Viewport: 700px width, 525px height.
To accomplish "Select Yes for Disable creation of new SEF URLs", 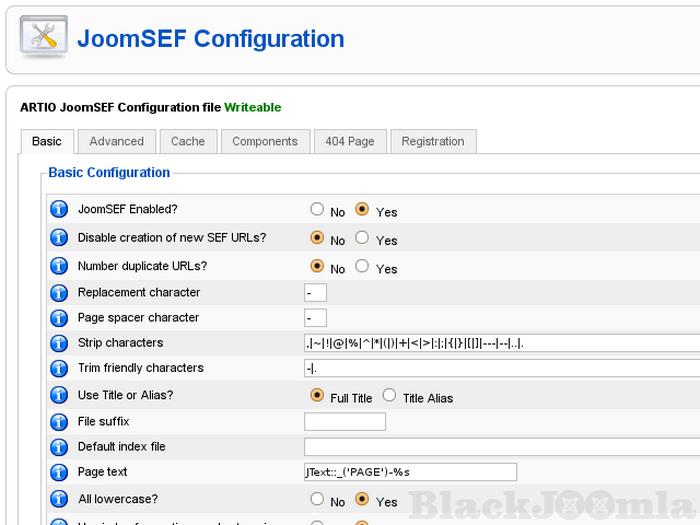I will 363,239.
